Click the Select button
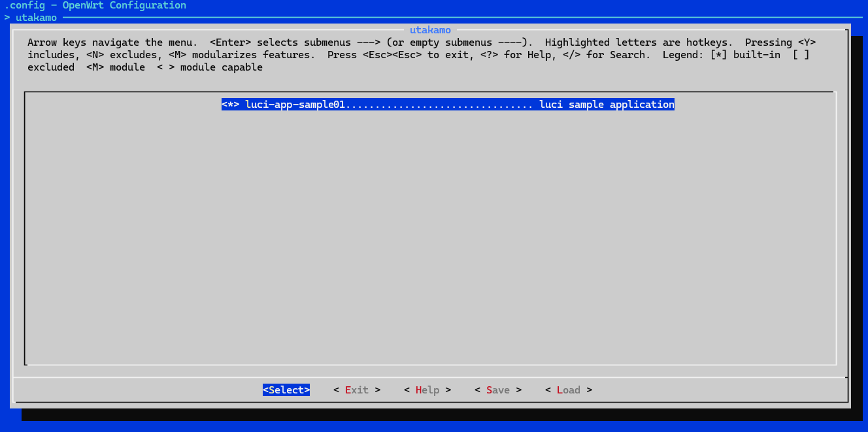868x432 pixels. pyautogui.click(x=286, y=390)
